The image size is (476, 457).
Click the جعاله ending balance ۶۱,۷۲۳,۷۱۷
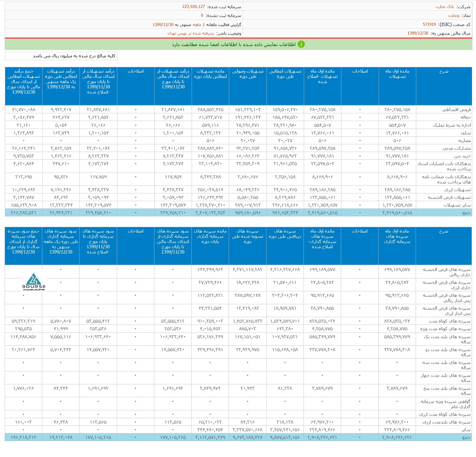tap(211, 117)
